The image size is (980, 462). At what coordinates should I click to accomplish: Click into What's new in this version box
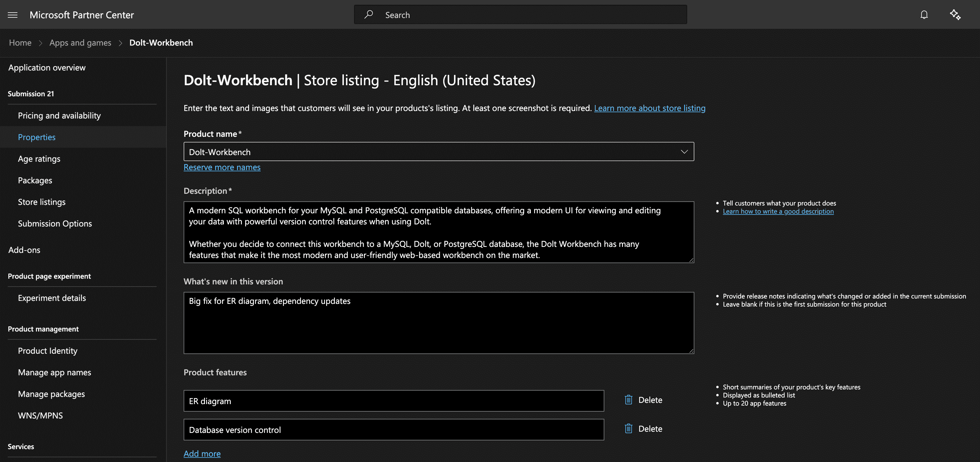(439, 323)
